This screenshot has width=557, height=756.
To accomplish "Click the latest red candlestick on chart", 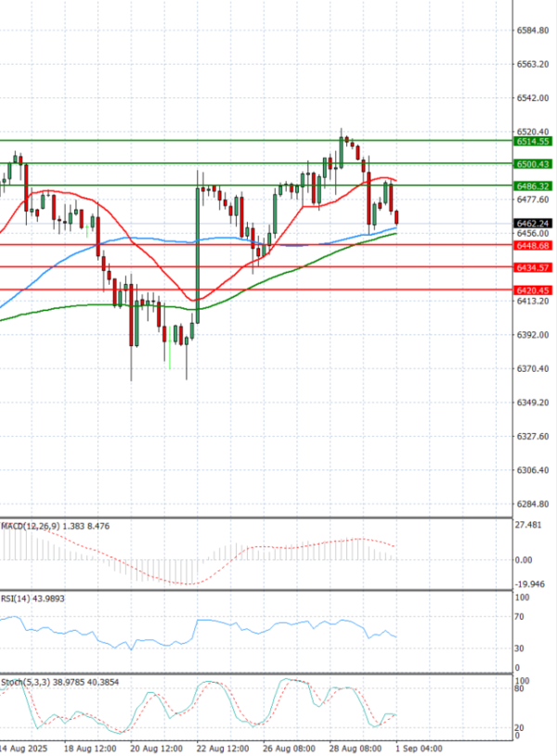I will pyautogui.click(x=396, y=217).
